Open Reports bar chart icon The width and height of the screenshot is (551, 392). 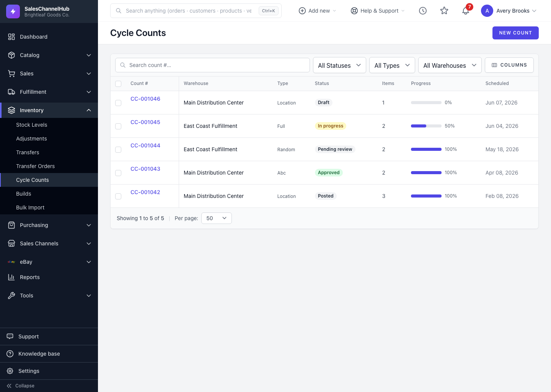(11, 277)
